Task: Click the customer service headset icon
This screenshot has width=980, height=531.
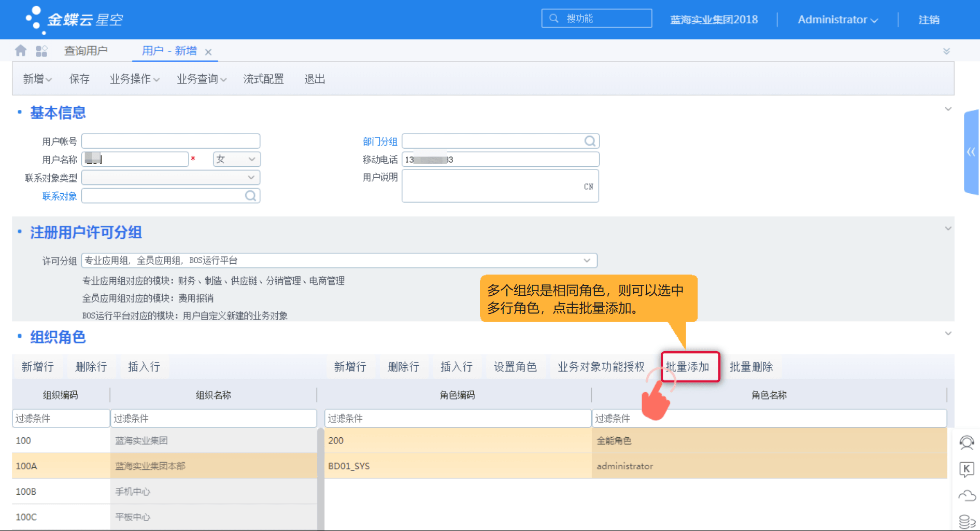Action: tap(967, 443)
